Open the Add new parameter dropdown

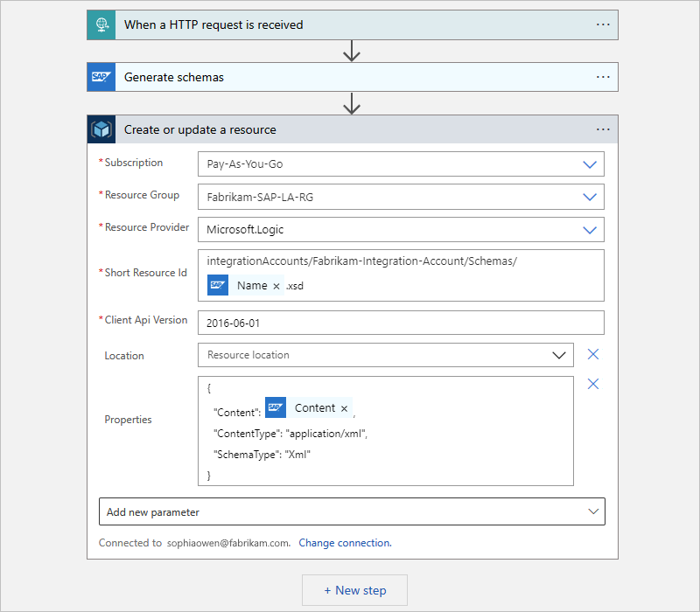click(592, 511)
